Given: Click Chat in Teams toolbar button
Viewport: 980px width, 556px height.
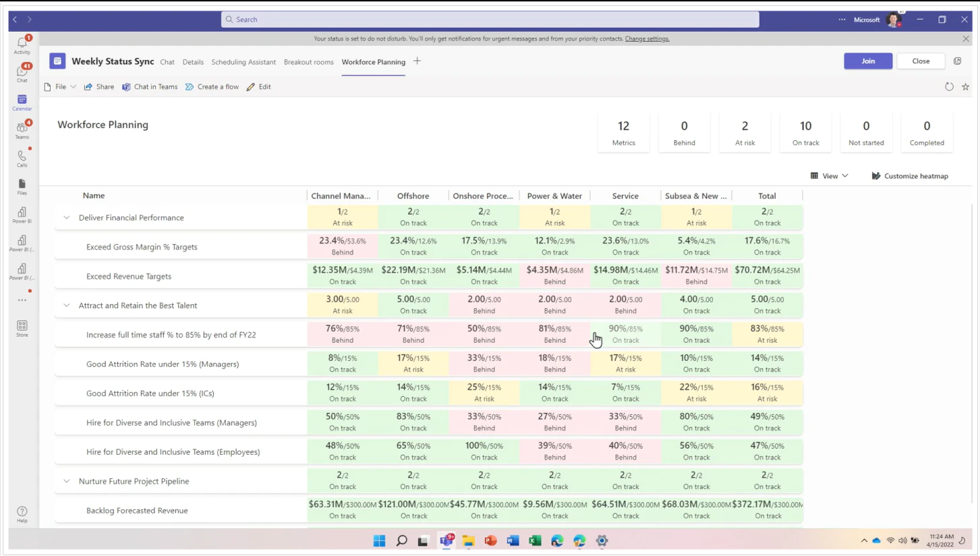Looking at the screenshot, I should [150, 86].
